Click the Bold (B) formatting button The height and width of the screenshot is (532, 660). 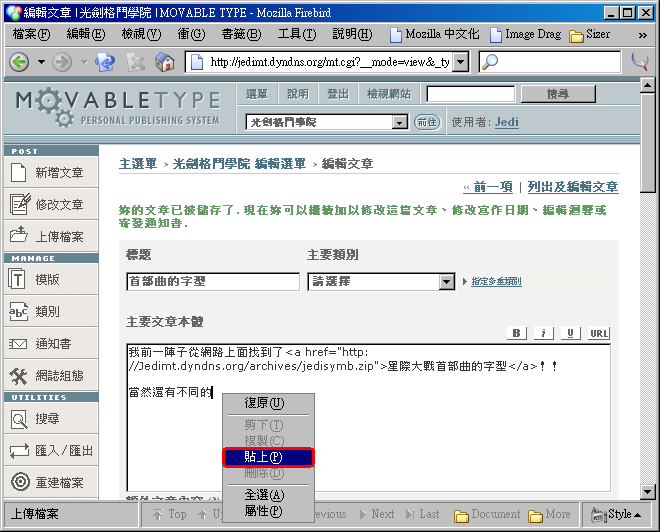pos(516,333)
